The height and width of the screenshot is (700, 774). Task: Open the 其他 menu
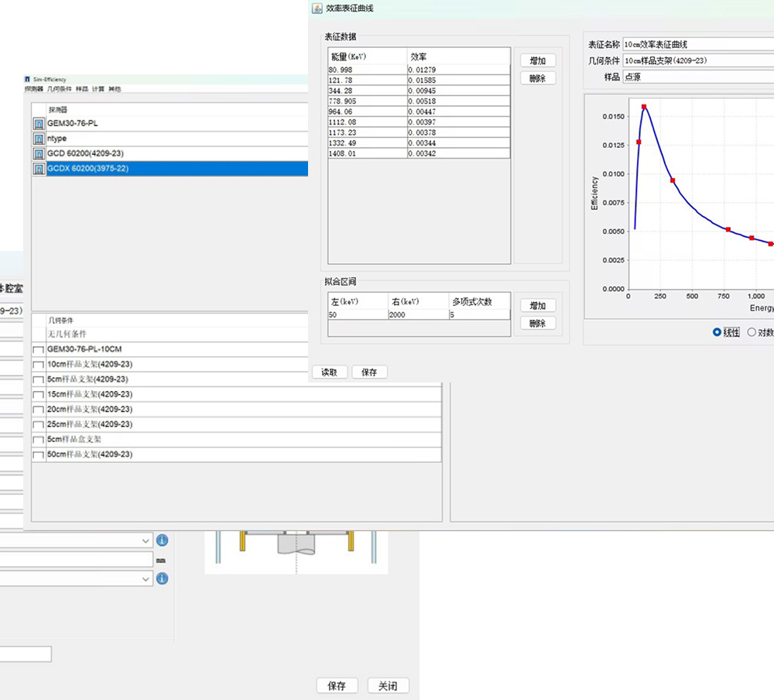click(115, 89)
